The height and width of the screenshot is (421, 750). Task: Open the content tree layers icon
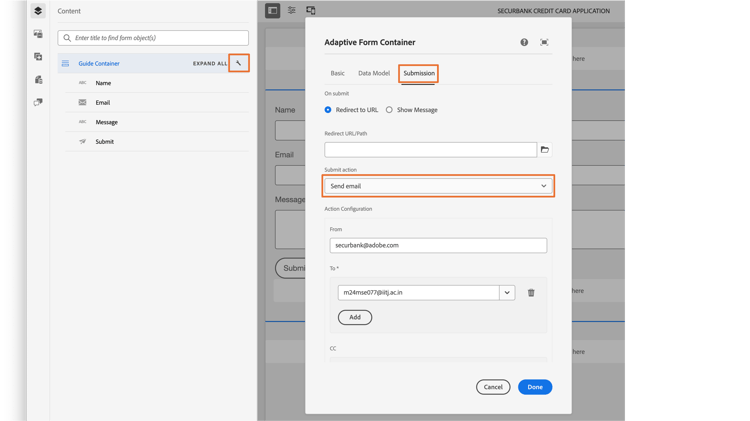[x=38, y=11]
